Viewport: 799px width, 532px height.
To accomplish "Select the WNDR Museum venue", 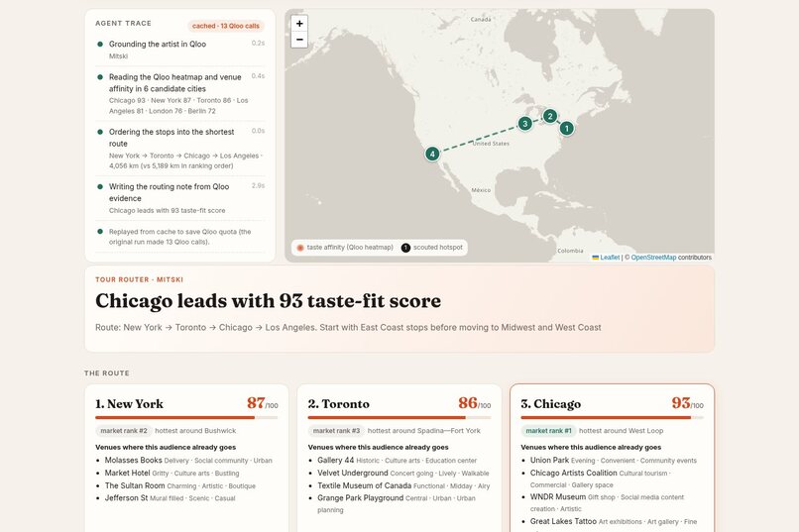I will click(558, 497).
